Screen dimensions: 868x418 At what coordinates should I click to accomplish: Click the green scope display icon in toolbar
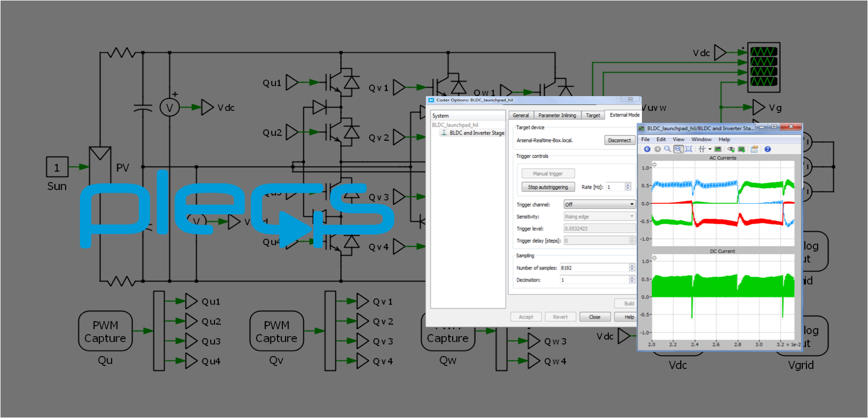pyautogui.click(x=718, y=149)
